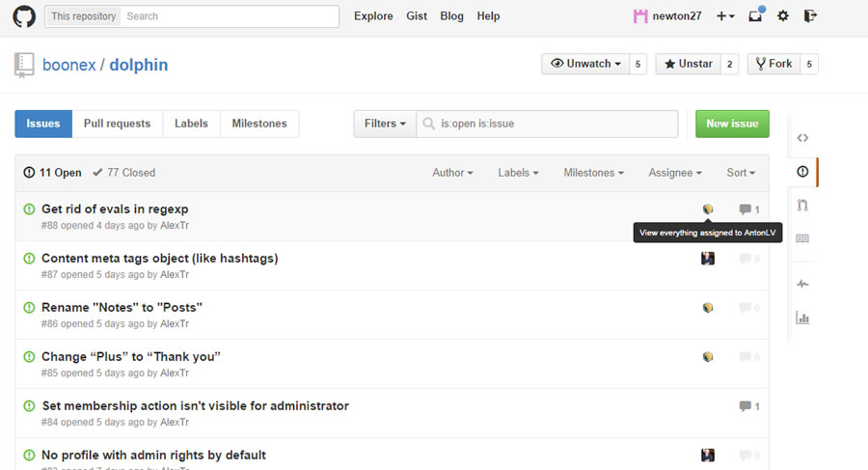Open the Author filter dropdown

click(452, 173)
